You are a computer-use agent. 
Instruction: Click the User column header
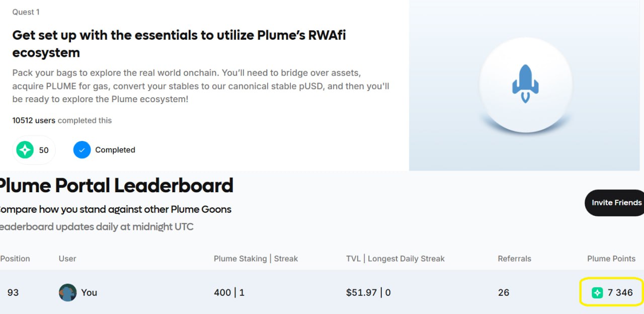pos(67,259)
